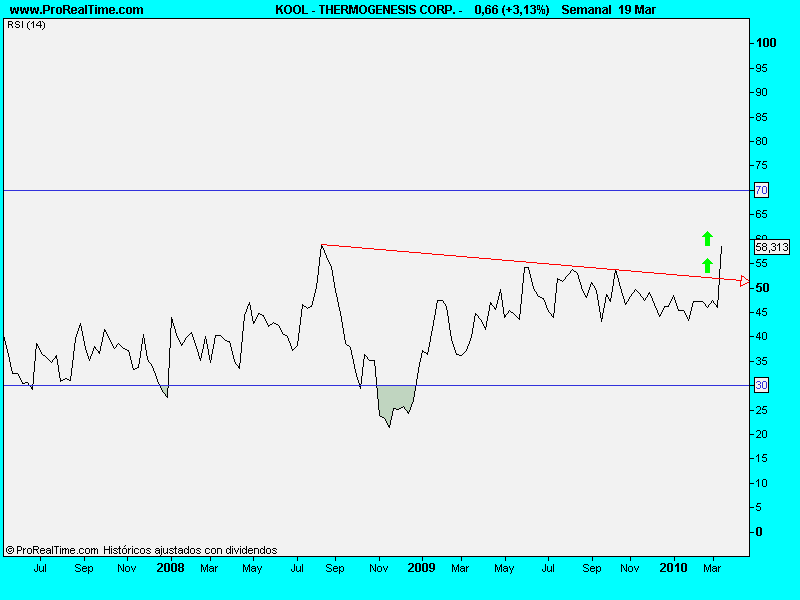Click the current RSI value 58,313

[772, 247]
